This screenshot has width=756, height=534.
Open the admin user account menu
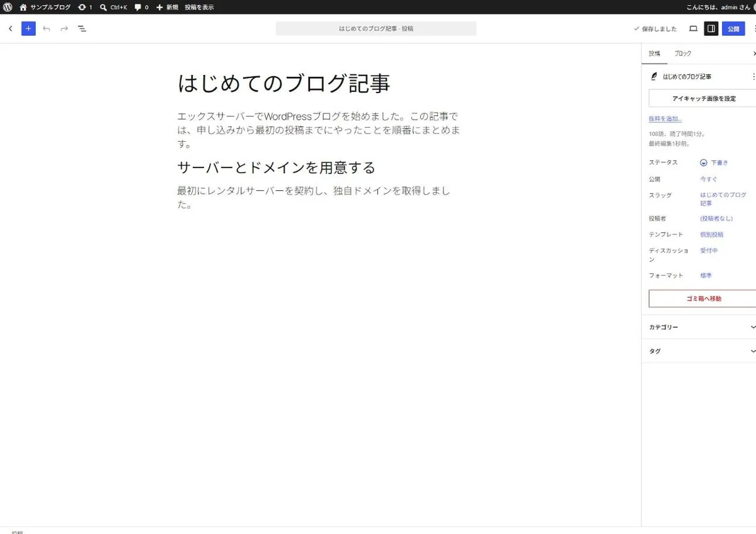tap(720, 7)
